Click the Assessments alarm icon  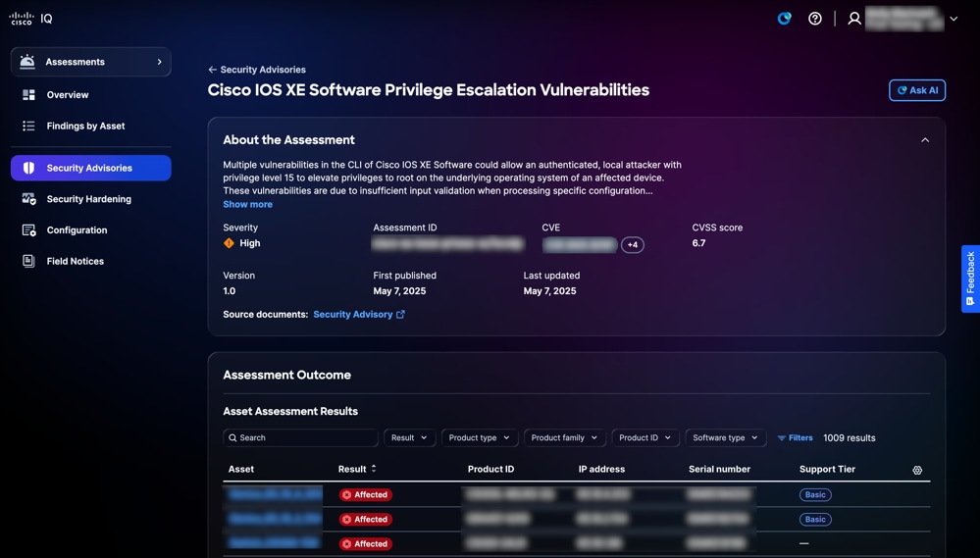coord(27,62)
